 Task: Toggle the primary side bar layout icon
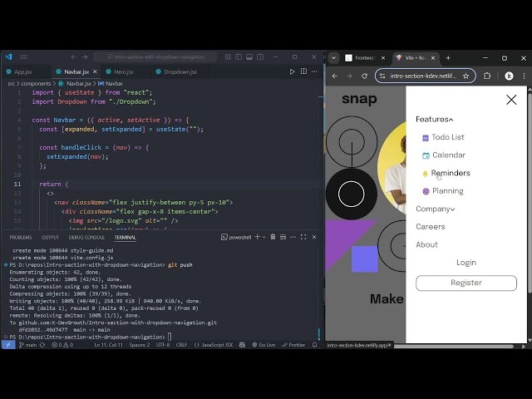click(239, 57)
